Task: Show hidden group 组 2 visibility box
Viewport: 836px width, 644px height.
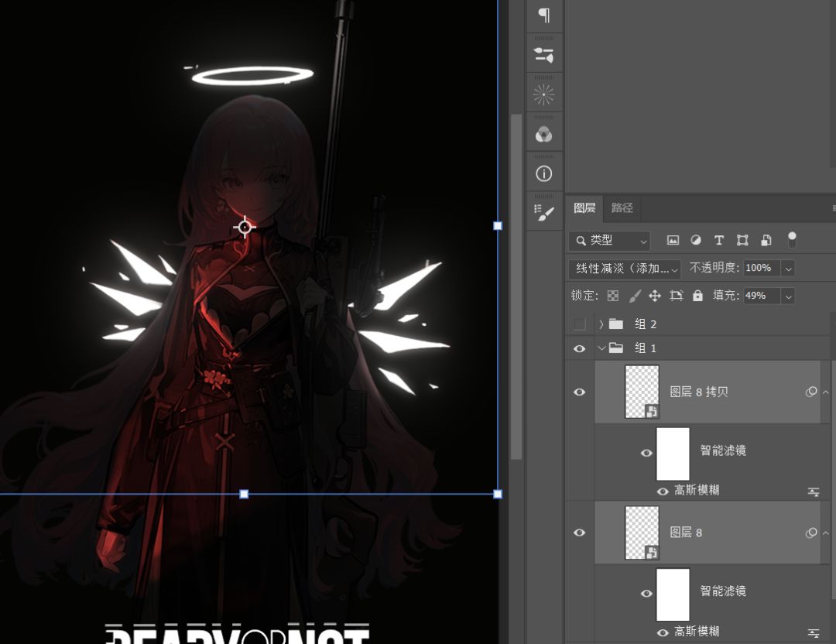Action: coord(579,324)
